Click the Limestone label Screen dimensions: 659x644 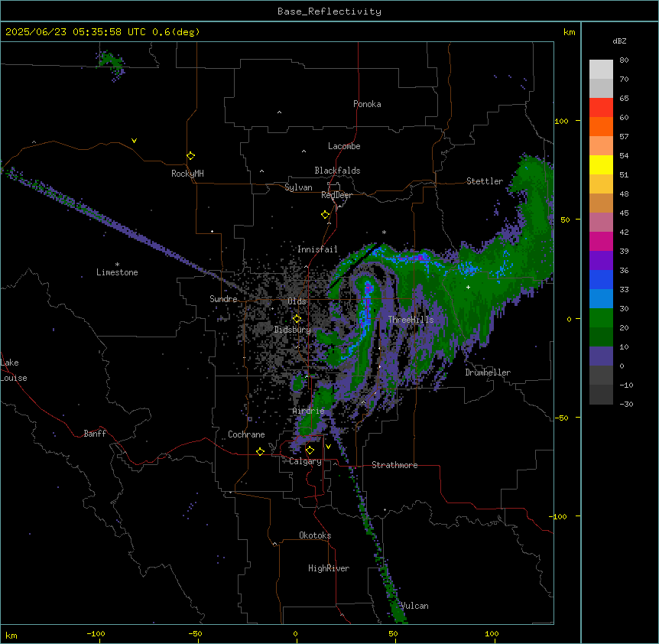tap(117, 272)
